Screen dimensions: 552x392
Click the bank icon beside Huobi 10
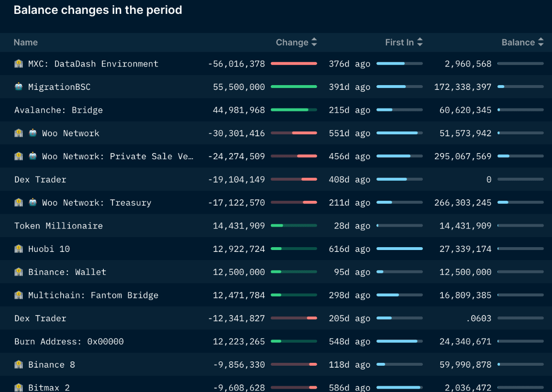point(19,249)
